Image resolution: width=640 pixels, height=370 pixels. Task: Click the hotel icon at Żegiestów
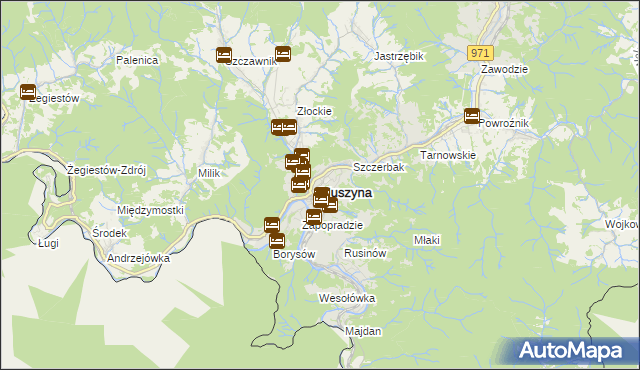pyautogui.click(x=28, y=92)
